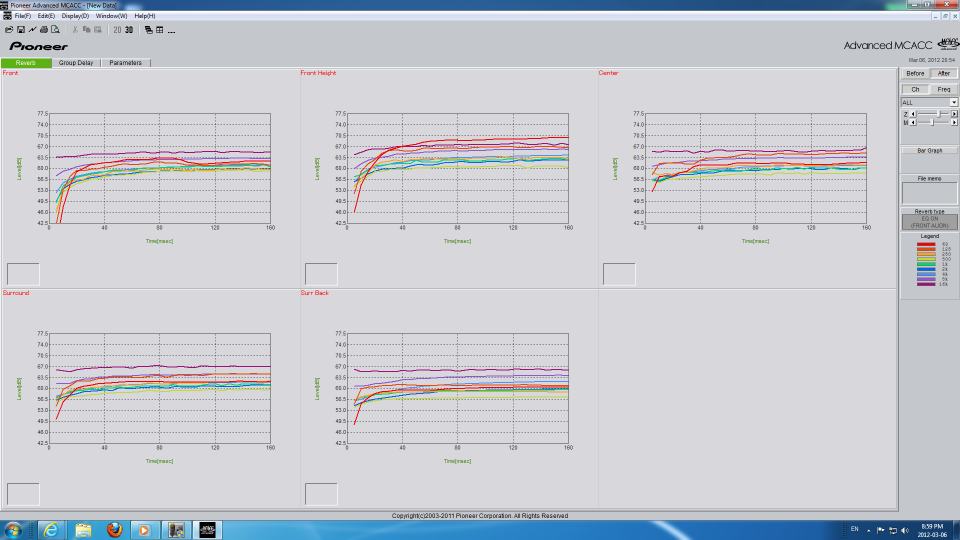Open the ALL channel dropdown
Image resolution: width=960 pixels, height=540 pixels.
pos(954,102)
